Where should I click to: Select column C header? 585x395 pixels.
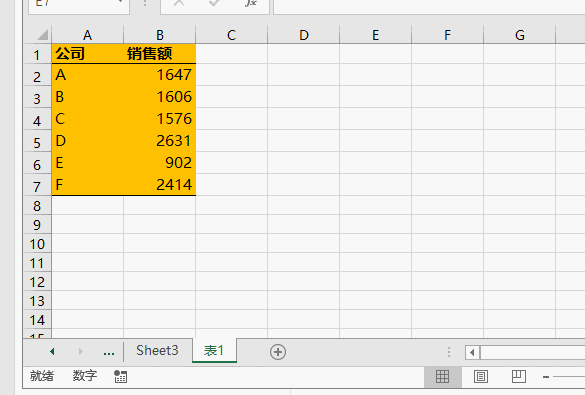point(232,35)
